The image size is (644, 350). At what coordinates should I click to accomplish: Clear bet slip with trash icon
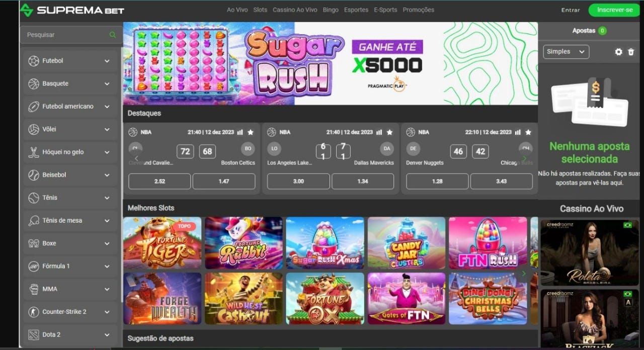point(631,52)
